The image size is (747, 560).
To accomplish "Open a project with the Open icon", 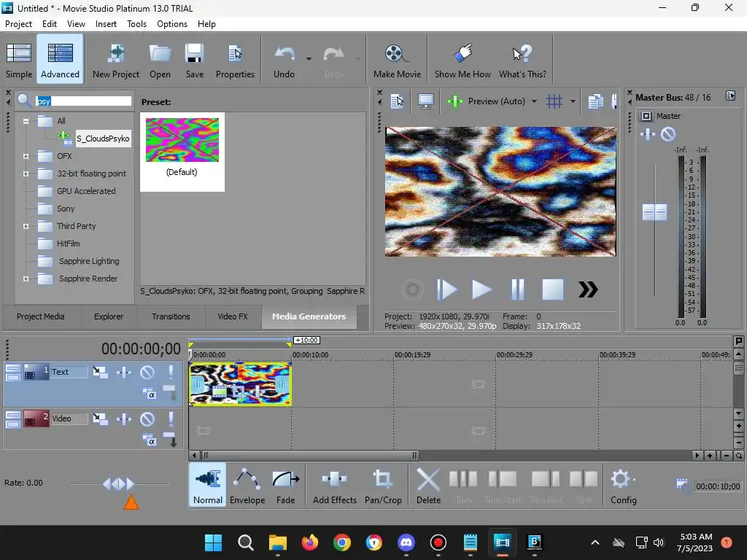I will 160,61.
